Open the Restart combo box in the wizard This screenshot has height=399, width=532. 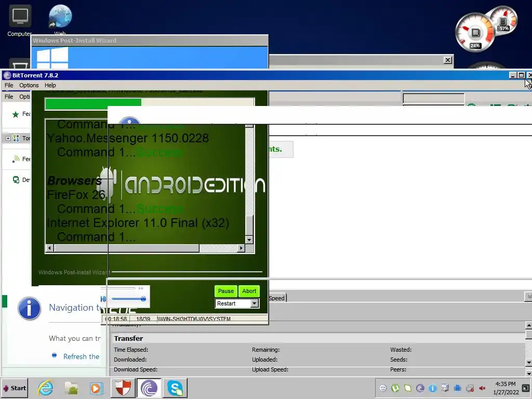[x=237, y=303]
